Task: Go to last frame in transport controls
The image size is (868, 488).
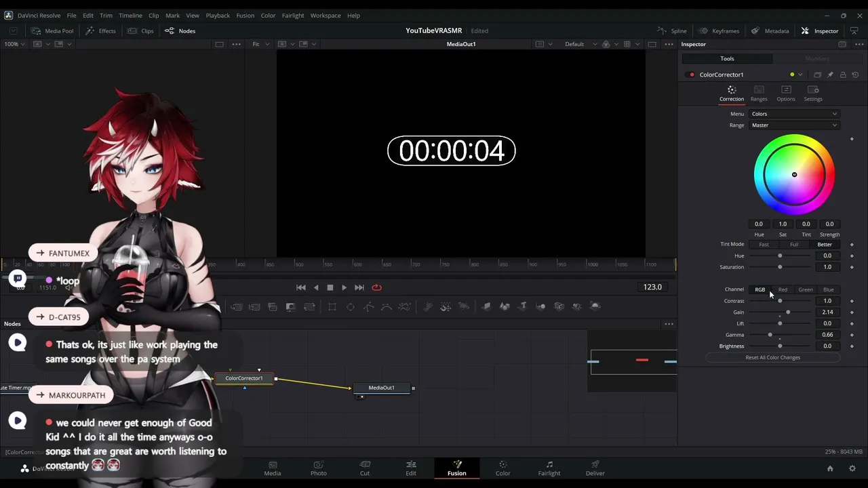Action: tap(359, 287)
